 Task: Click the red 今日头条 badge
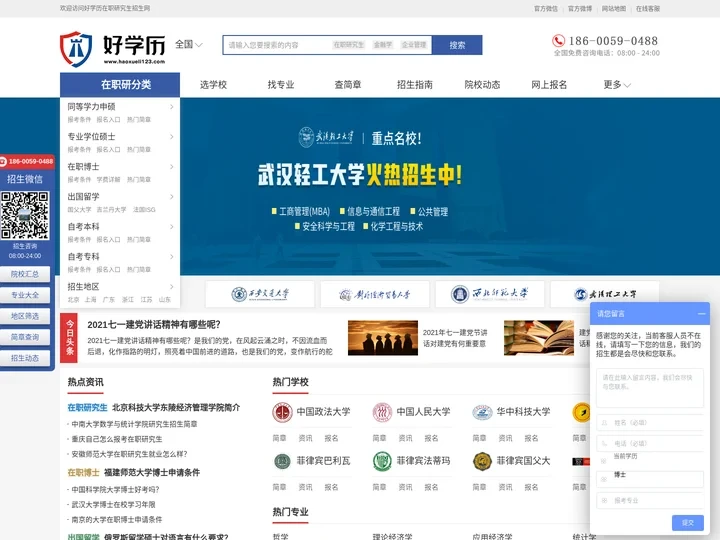click(69, 338)
